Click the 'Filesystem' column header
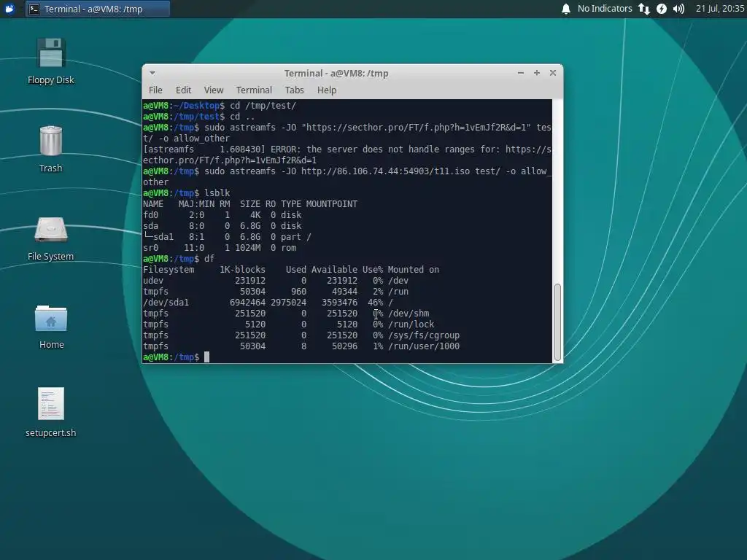747x560 pixels. [169, 270]
